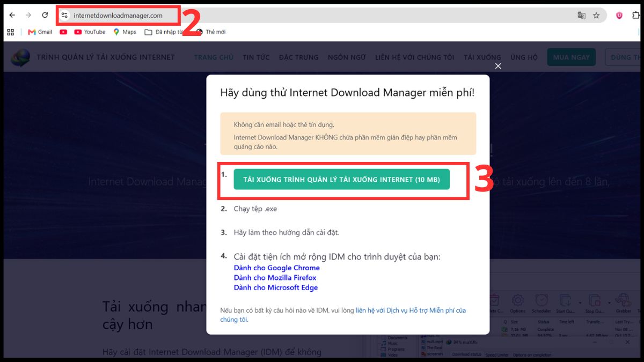The width and height of the screenshot is (644, 362).
Task: Open the purple shield extension icon
Action: point(619,16)
